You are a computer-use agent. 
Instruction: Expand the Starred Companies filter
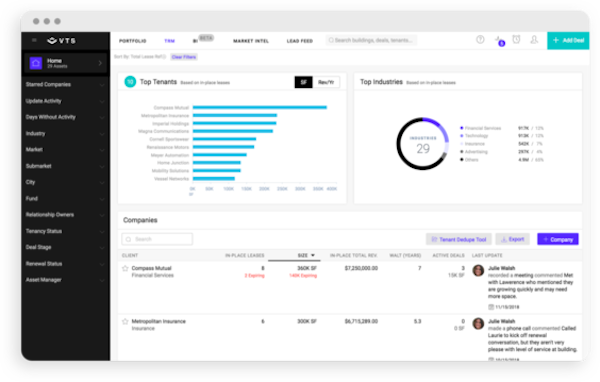(65, 85)
